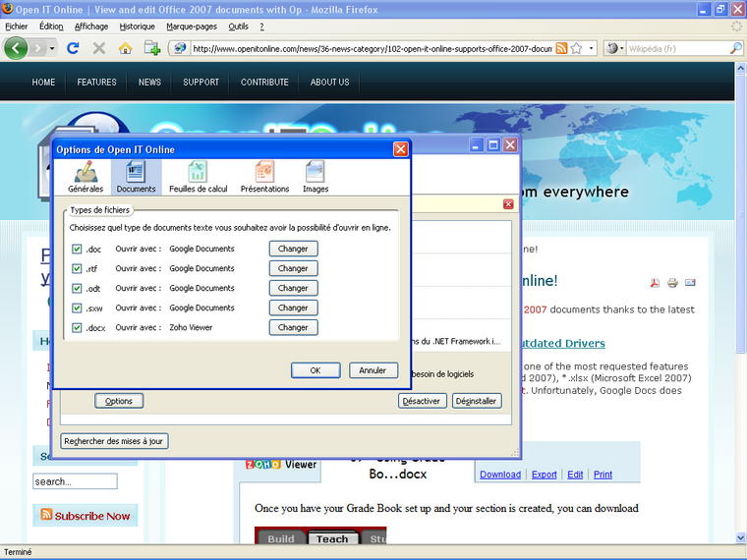Open the Historique menu
Viewport: 747px width, 560px height.
point(138,27)
